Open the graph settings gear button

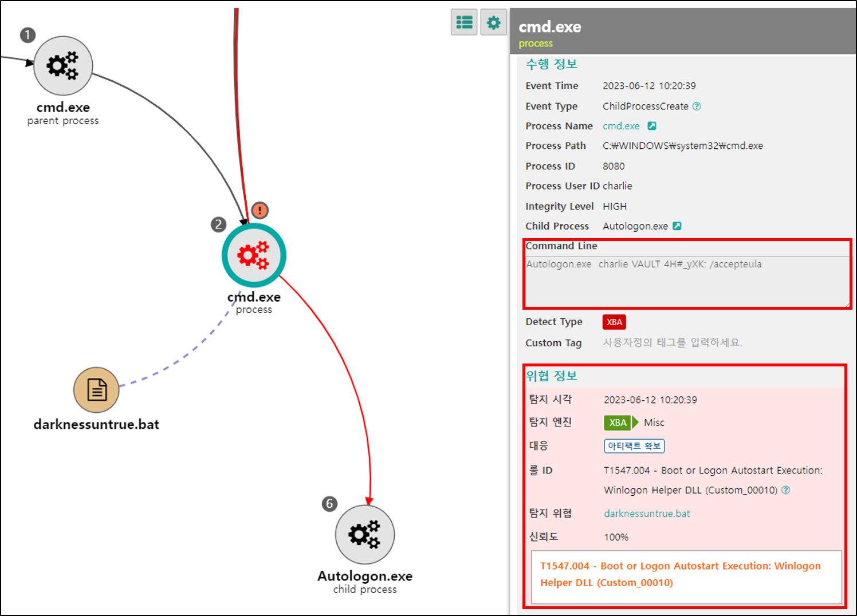tap(493, 22)
